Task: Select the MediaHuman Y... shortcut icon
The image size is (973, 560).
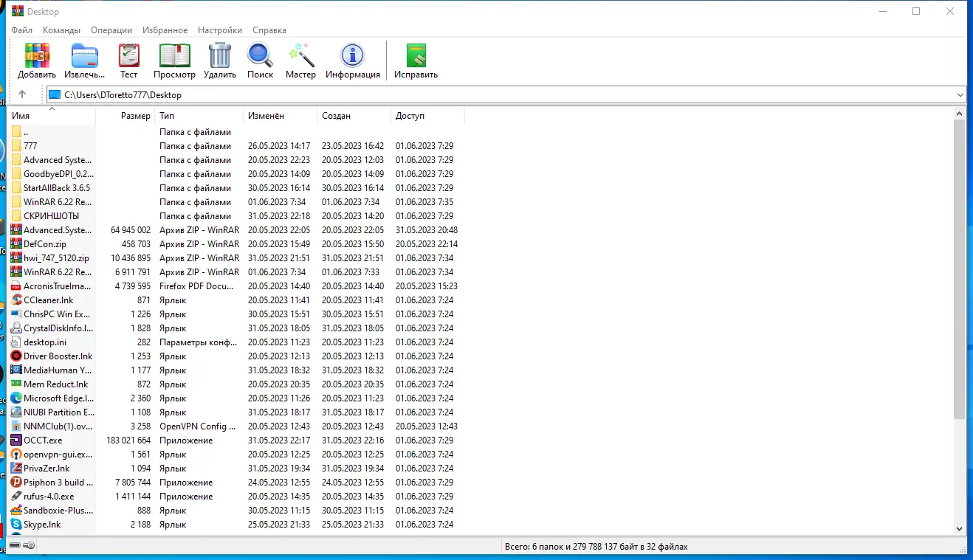Action: 16,370
